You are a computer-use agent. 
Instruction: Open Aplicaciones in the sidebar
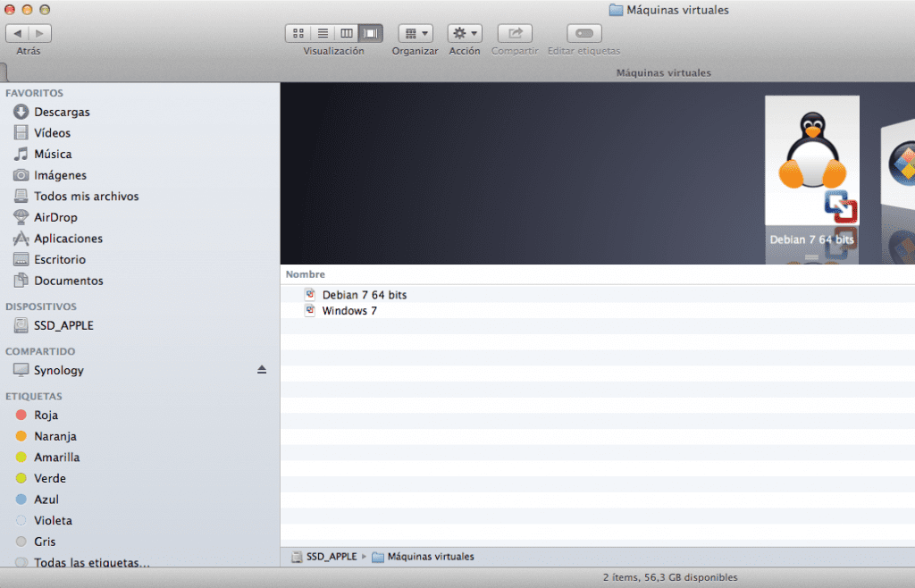68,239
